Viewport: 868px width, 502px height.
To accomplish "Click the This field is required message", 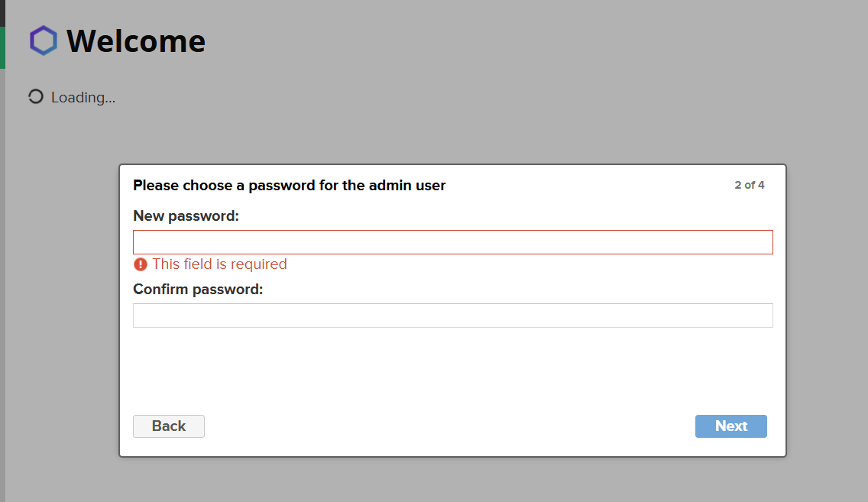I will (220, 264).
